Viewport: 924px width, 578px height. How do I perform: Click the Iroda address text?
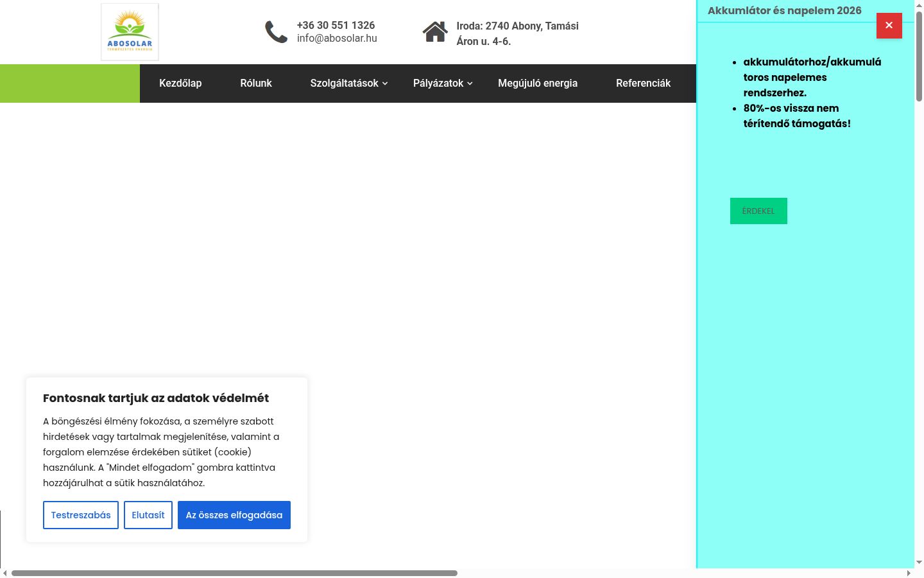click(x=518, y=33)
